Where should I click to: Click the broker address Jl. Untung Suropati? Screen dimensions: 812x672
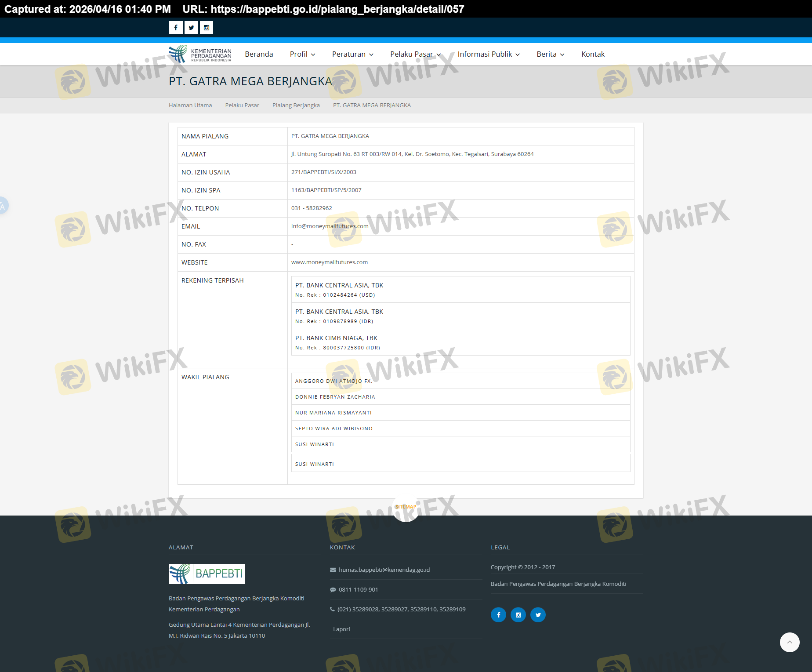[413, 154]
